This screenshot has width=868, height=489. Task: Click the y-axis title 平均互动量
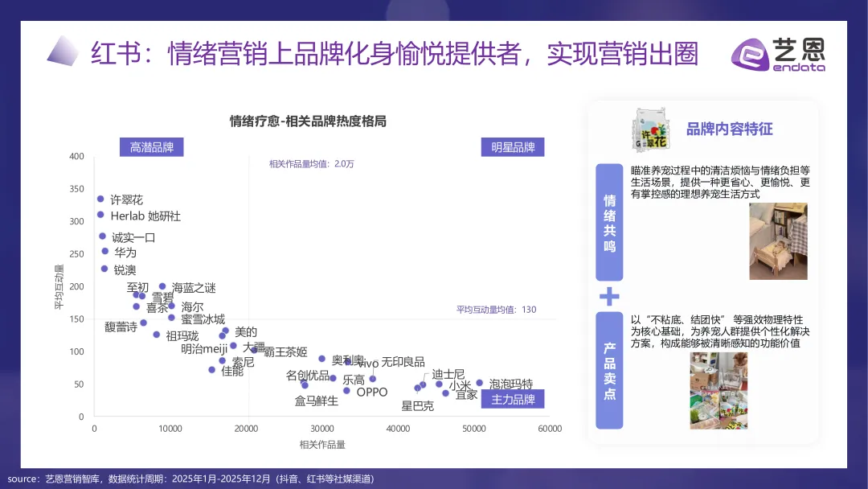(x=59, y=287)
